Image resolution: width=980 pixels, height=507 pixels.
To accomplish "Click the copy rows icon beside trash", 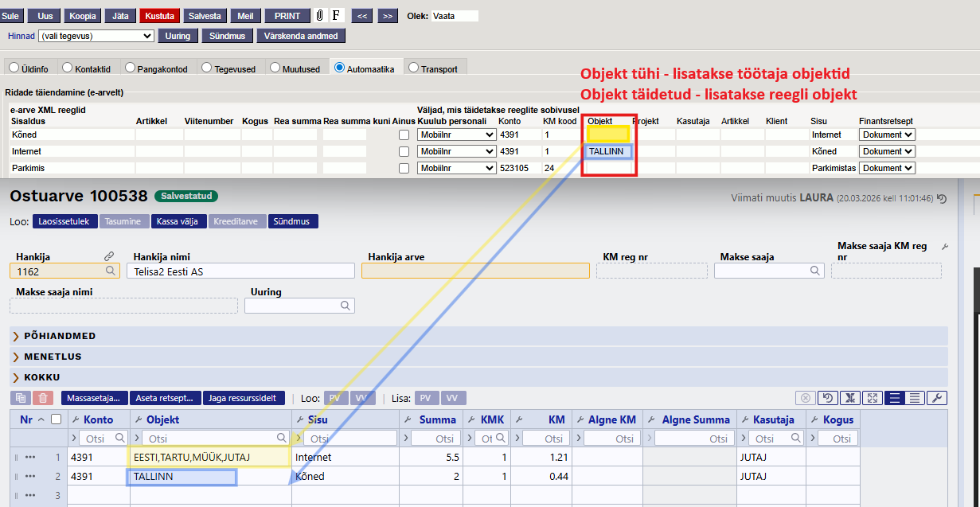I will (21, 398).
